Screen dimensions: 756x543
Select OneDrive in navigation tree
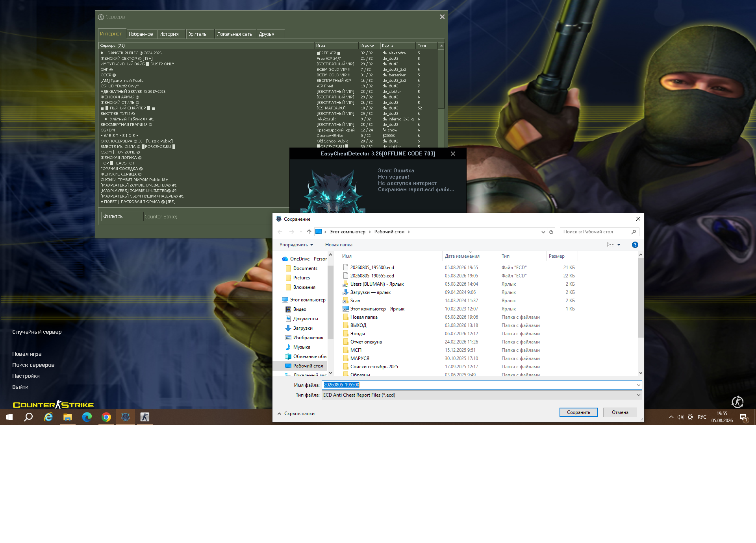(304, 259)
